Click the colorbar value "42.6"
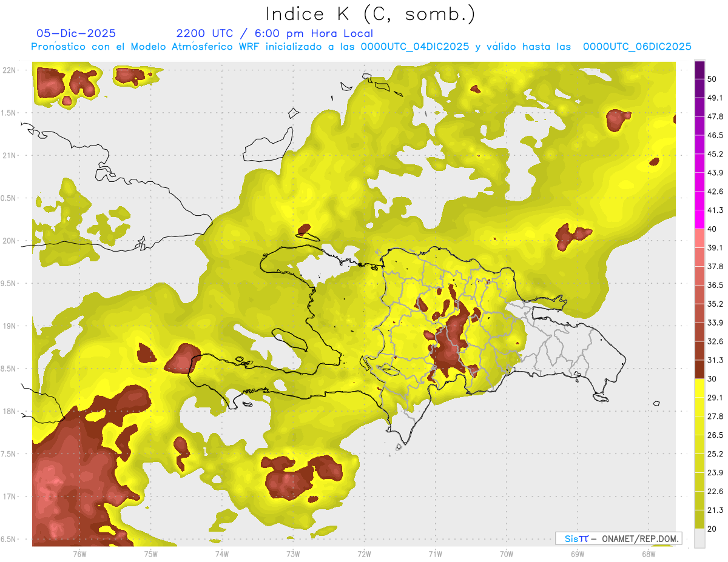Viewport: 728px width, 562px height. point(715,192)
